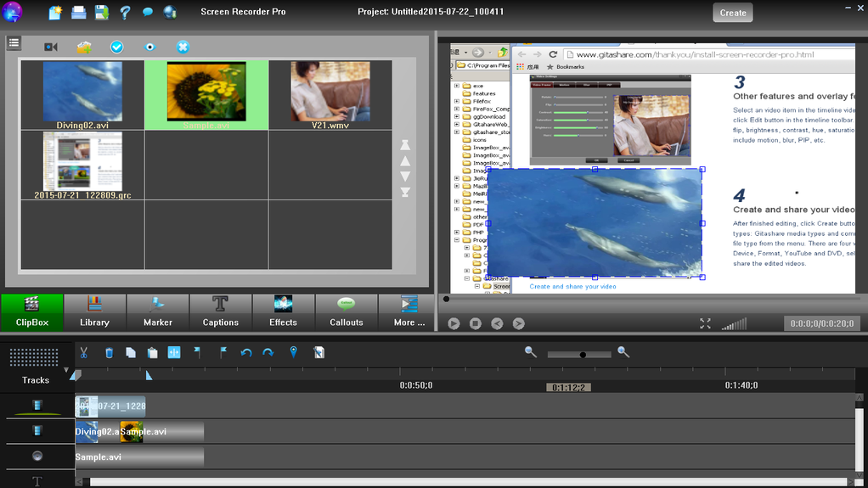
Task: Play the preview video
Action: tap(454, 323)
